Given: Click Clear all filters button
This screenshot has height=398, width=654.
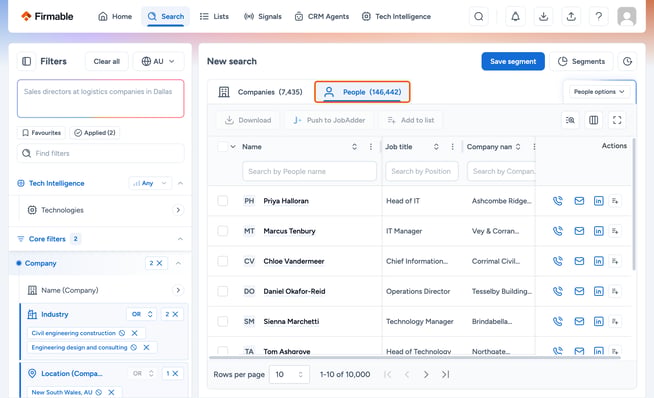Looking at the screenshot, I should point(106,61).
